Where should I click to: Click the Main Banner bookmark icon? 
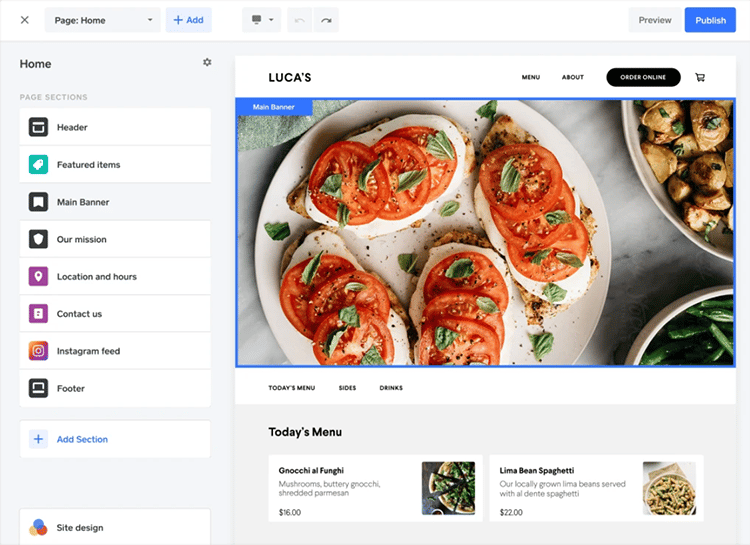pyautogui.click(x=38, y=202)
